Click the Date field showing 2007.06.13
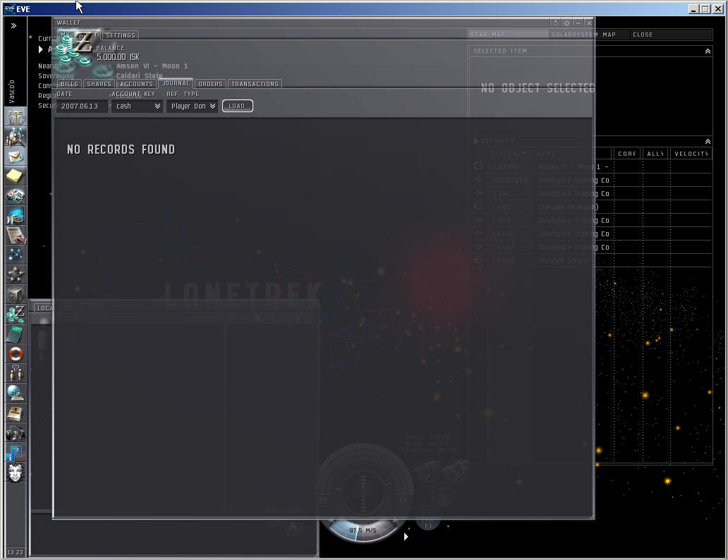Screen dimensions: 728x560 [x=82, y=106]
